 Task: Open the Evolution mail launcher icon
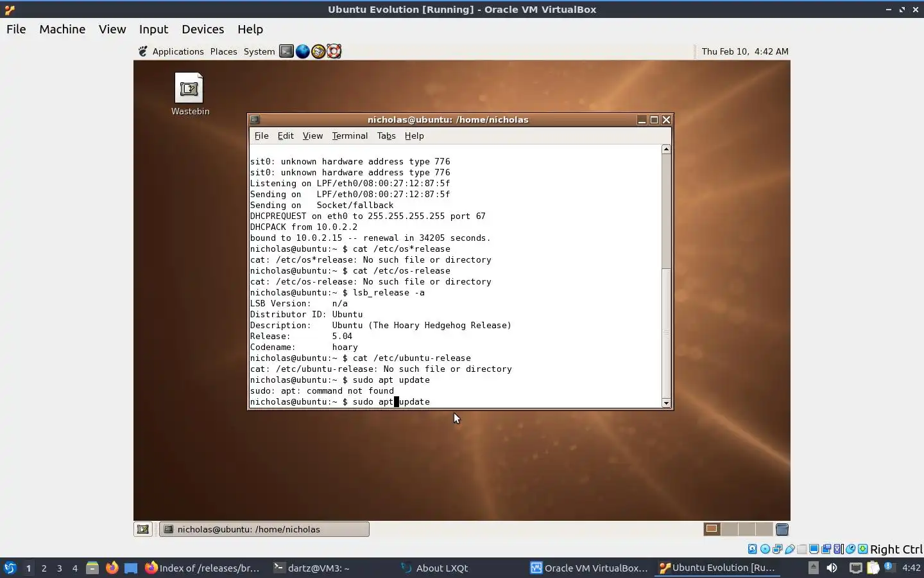[318, 51]
